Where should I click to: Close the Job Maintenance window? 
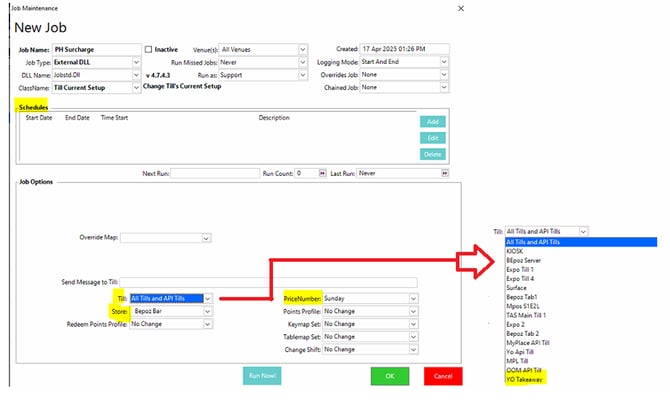click(461, 8)
